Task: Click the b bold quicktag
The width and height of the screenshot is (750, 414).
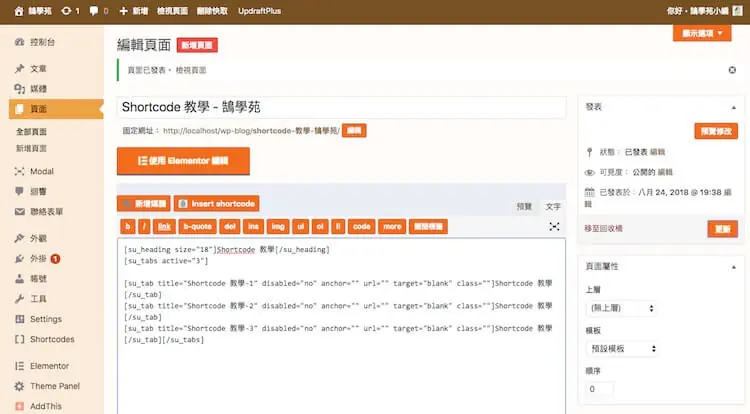Action: tap(127, 227)
